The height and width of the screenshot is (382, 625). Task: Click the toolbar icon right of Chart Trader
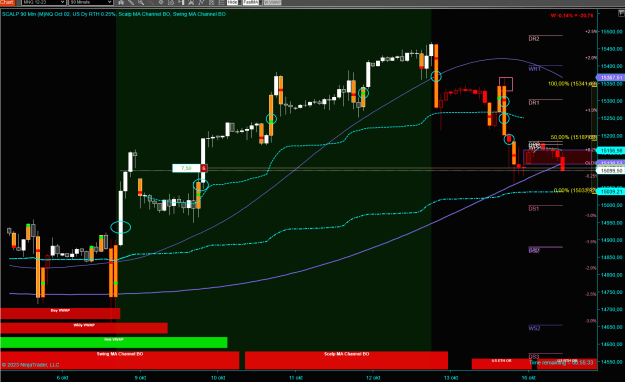point(191,2)
